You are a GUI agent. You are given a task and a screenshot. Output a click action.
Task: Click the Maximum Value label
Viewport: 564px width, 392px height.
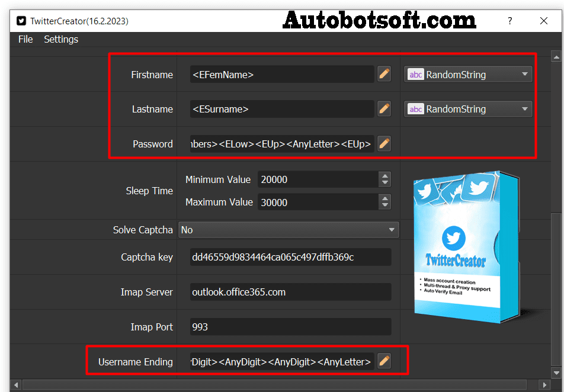[219, 202]
